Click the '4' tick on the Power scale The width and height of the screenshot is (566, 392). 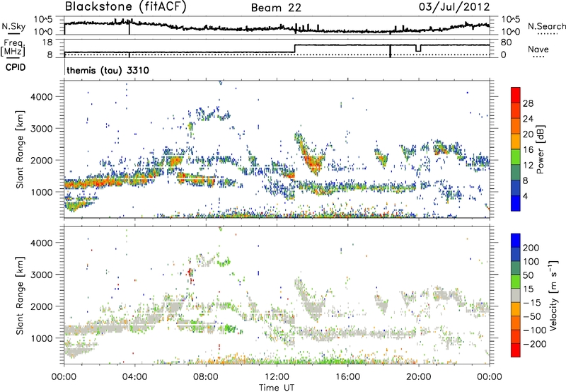click(x=525, y=196)
